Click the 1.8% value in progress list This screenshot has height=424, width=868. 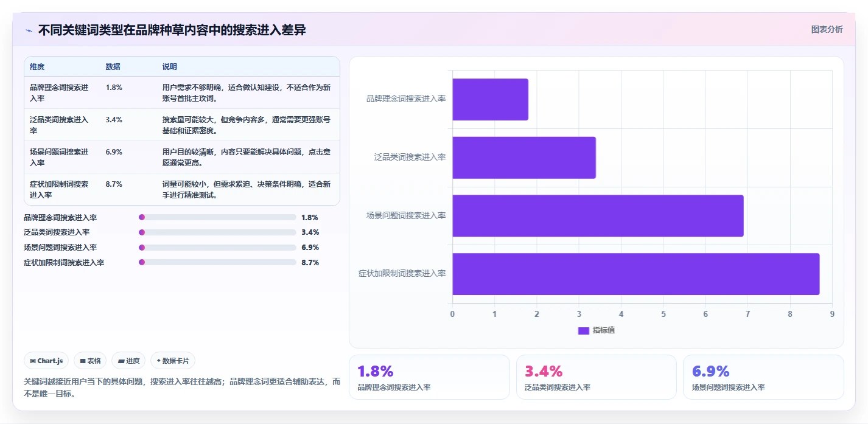(x=310, y=217)
